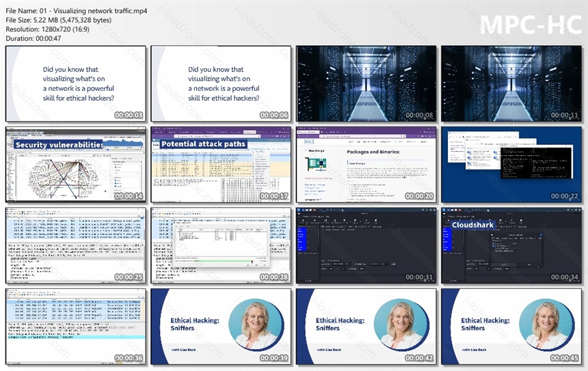
Task: Click the 'Resolution: 1280x720 (16:9)' line
Action: (x=48, y=29)
